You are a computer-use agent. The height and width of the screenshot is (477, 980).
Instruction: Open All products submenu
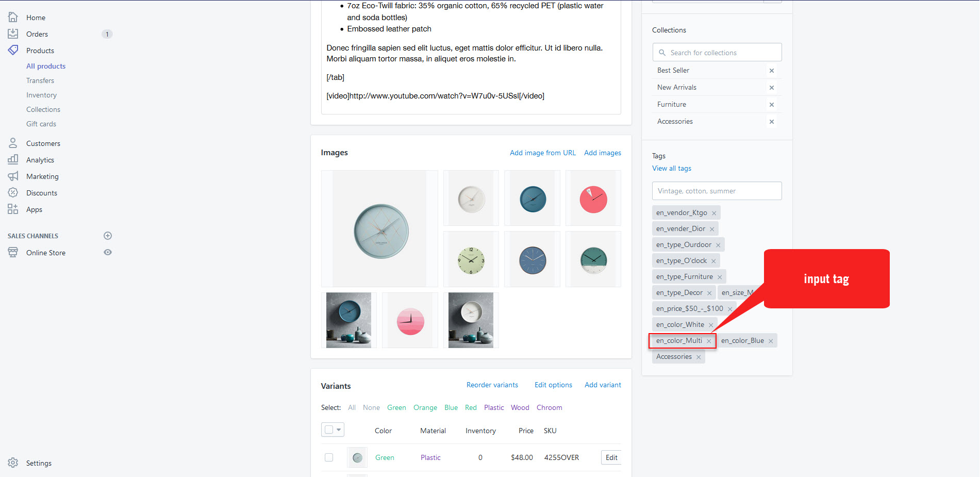point(46,66)
